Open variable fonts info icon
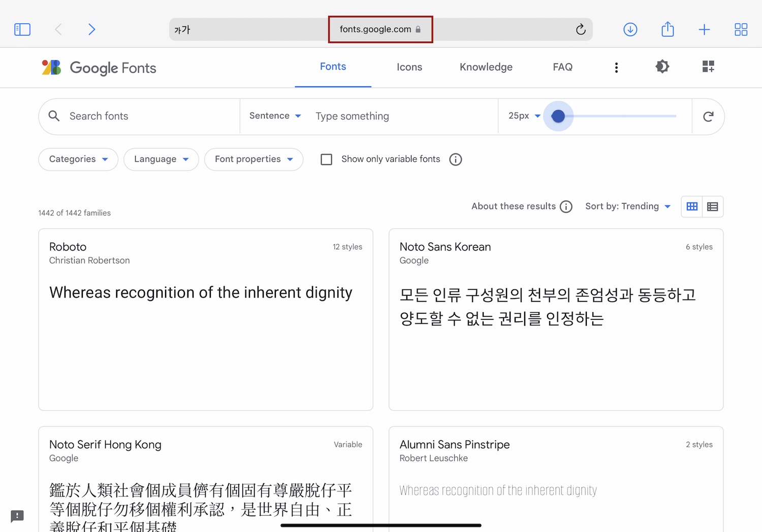Image resolution: width=762 pixels, height=532 pixels. point(456,159)
